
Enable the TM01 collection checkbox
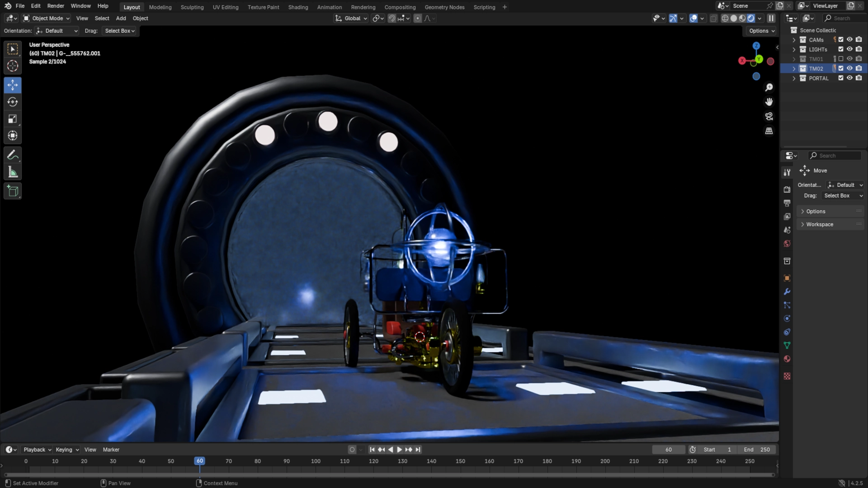pyautogui.click(x=841, y=59)
